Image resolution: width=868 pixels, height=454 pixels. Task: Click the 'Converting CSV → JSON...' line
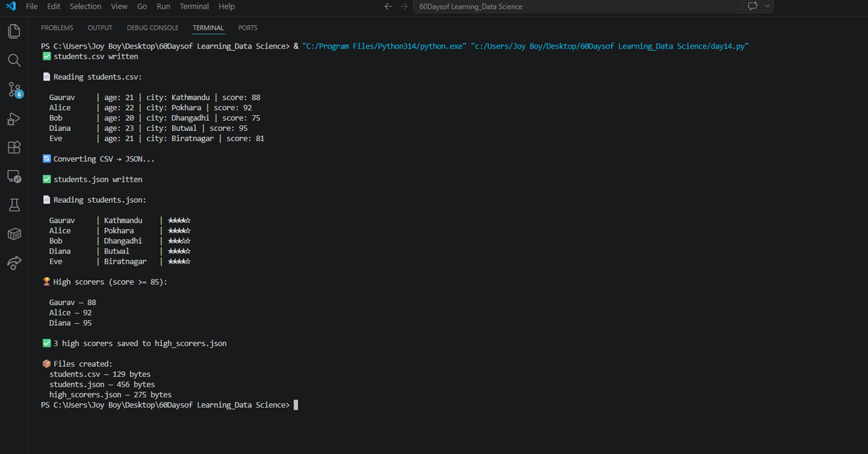(x=99, y=159)
